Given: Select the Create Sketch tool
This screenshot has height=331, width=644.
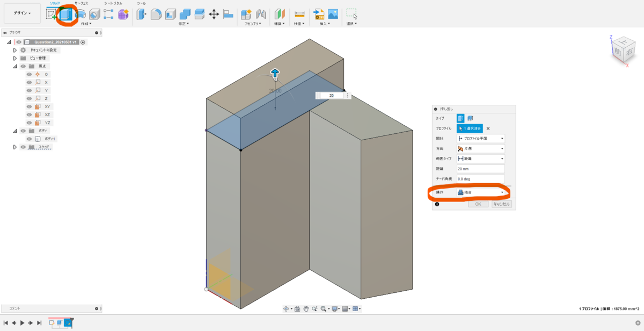Looking at the screenshot, I should pyautogui.click(x=52, y=15).
